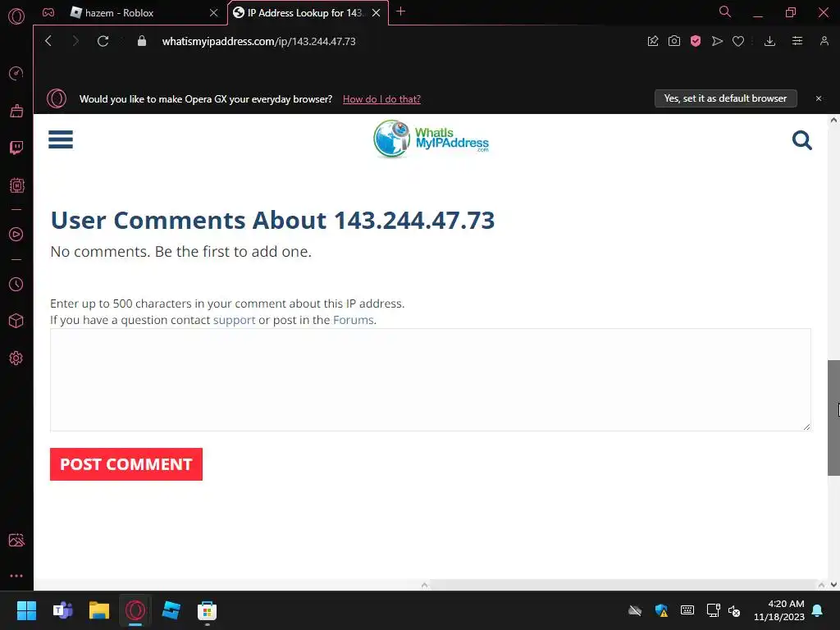Open the edit icon in address bar
The image size is (840, 630).
[653, 41]
